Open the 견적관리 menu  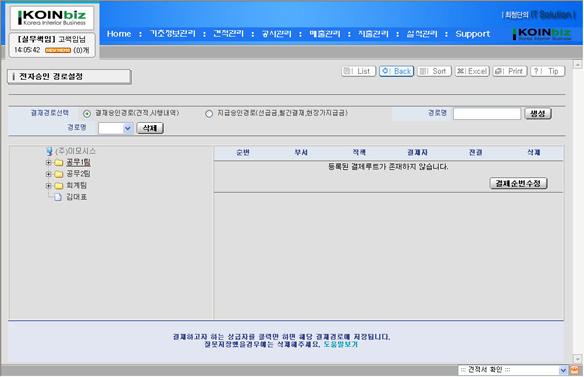click(228, 34)
